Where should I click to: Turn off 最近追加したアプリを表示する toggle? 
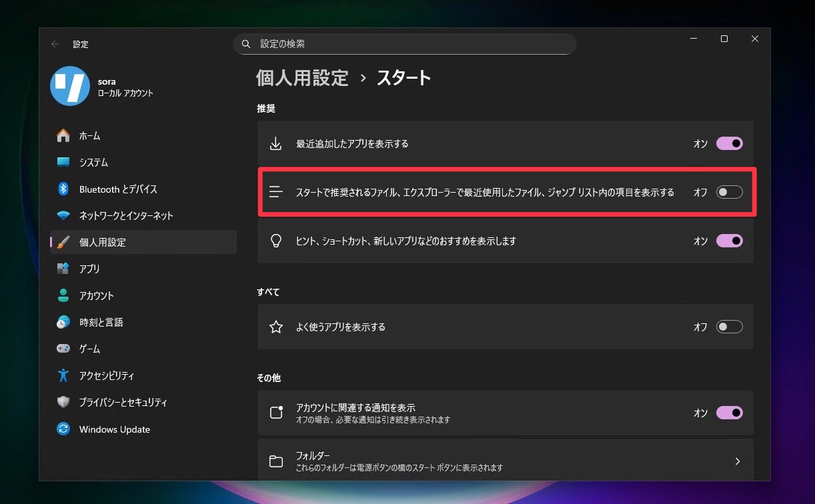(729, 143)
